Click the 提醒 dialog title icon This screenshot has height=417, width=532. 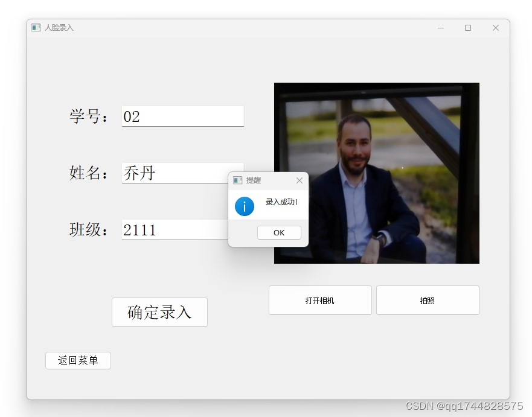pos(237,180)
